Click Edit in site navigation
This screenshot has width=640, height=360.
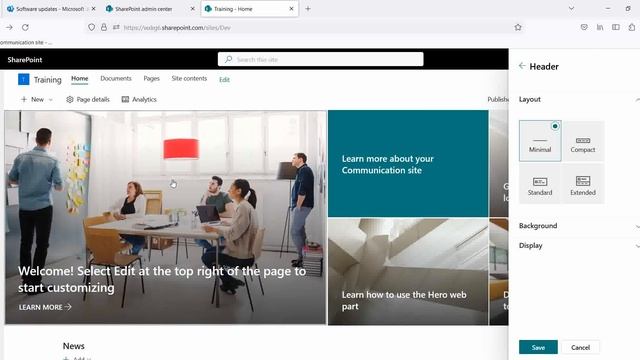(x=224, y=80)
